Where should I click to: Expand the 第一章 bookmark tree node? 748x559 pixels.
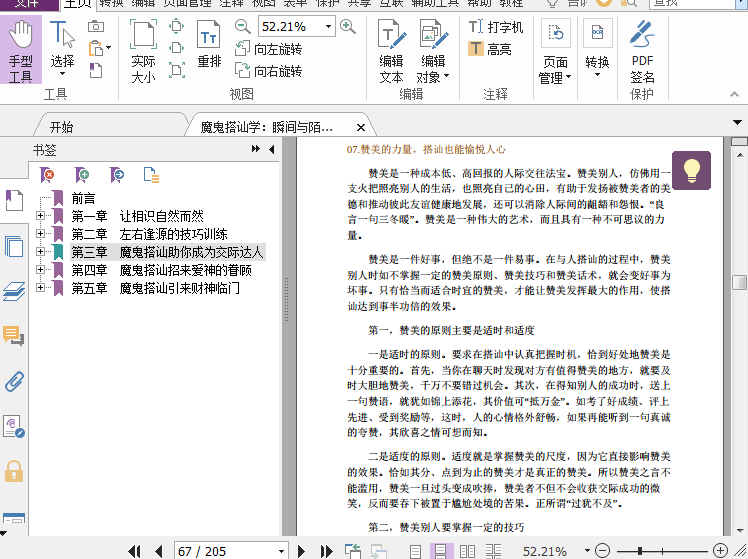click(40, 216)
